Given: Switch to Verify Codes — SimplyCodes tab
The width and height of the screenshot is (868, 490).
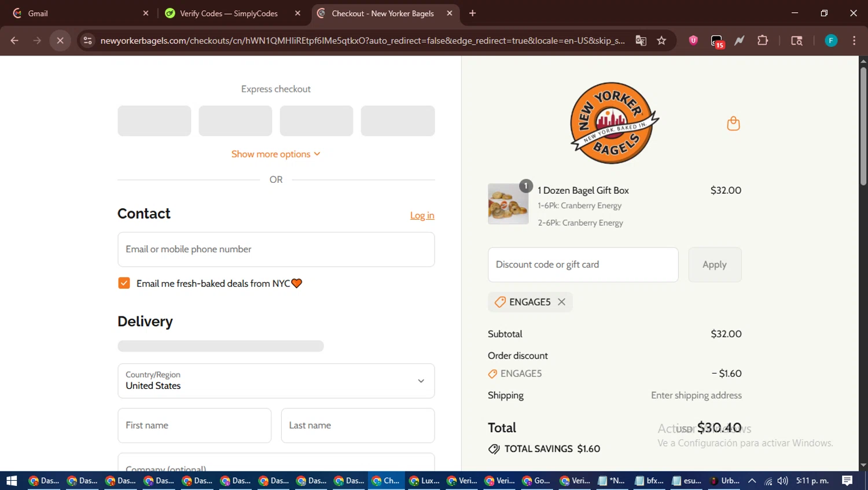Looking at the screenshot, I should 233,13.
